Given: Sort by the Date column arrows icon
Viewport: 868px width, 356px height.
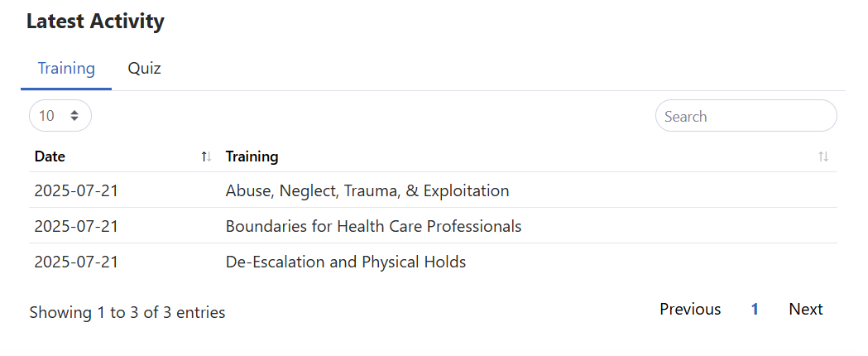Looking at the screenshot, I should (x=206, y=156).
